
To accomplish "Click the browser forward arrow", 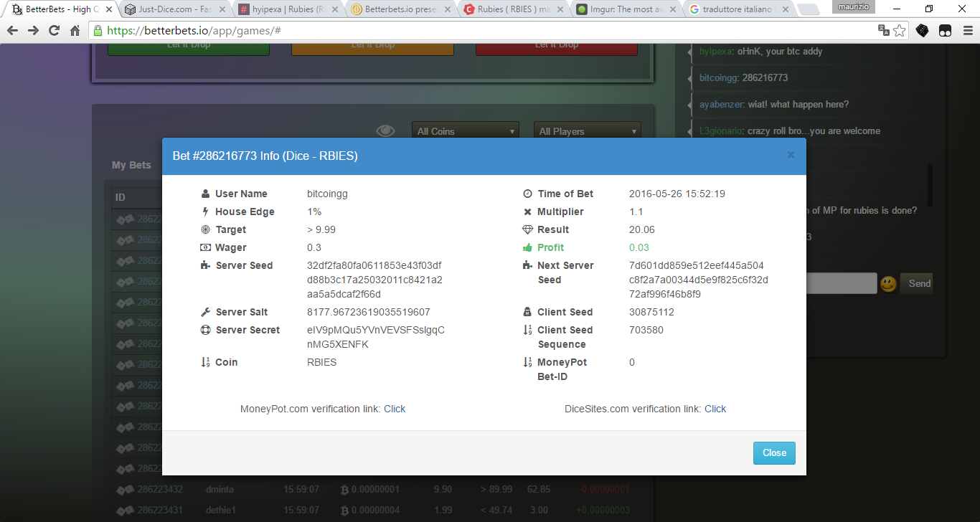I will tap(33, 31).
